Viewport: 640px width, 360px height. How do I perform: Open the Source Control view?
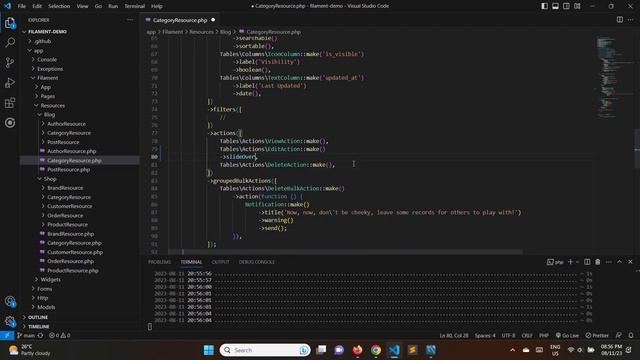click(10, 62)
